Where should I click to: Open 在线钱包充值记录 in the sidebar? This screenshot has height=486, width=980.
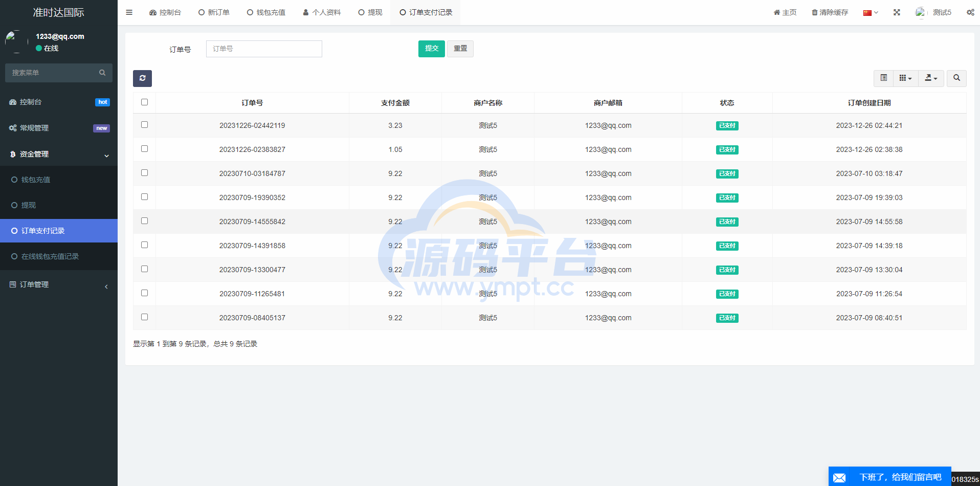[x=59, y=256]
